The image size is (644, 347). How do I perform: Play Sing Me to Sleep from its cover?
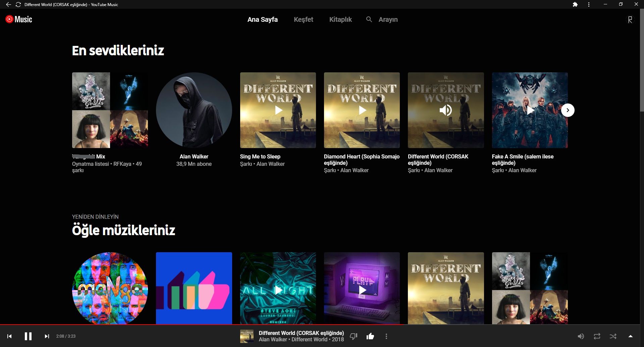[278, 110]
